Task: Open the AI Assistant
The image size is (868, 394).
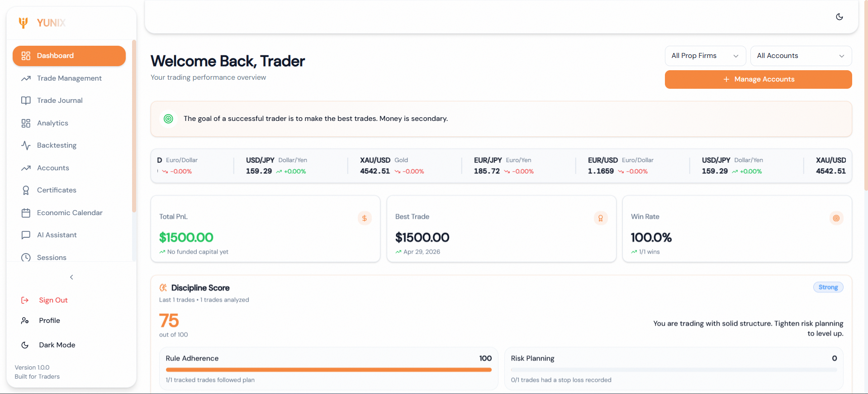Action: (69, 235)
